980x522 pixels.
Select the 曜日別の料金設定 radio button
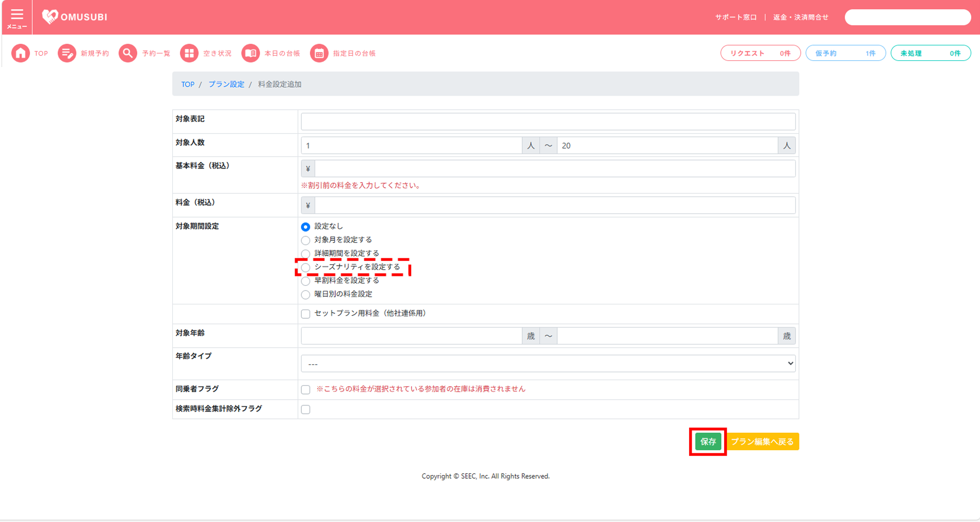coord(306,295)
